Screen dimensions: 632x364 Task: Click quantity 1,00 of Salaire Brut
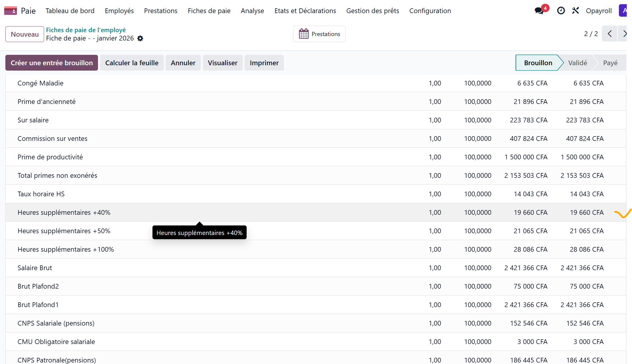435,268
